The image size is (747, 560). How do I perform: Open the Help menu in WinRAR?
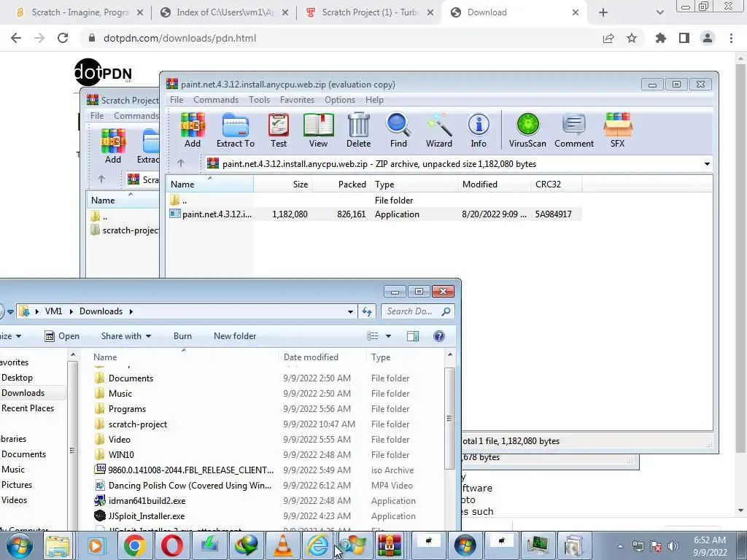tap(374, 100)
